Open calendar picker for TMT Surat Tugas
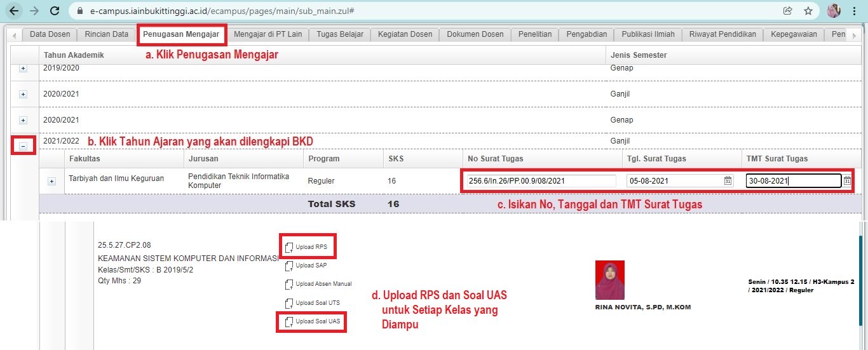This screenshot has height=350, width=868. pyautogui.click(x=847, y=181)
